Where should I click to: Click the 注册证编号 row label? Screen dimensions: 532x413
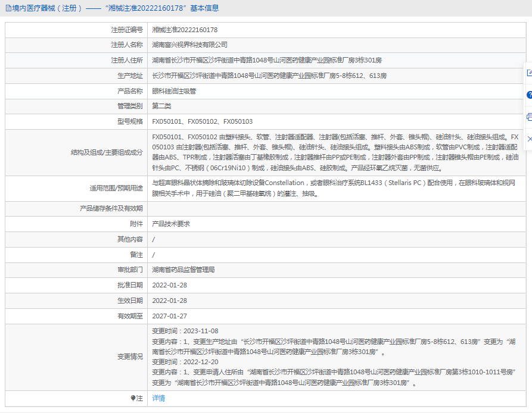[127, 30]
